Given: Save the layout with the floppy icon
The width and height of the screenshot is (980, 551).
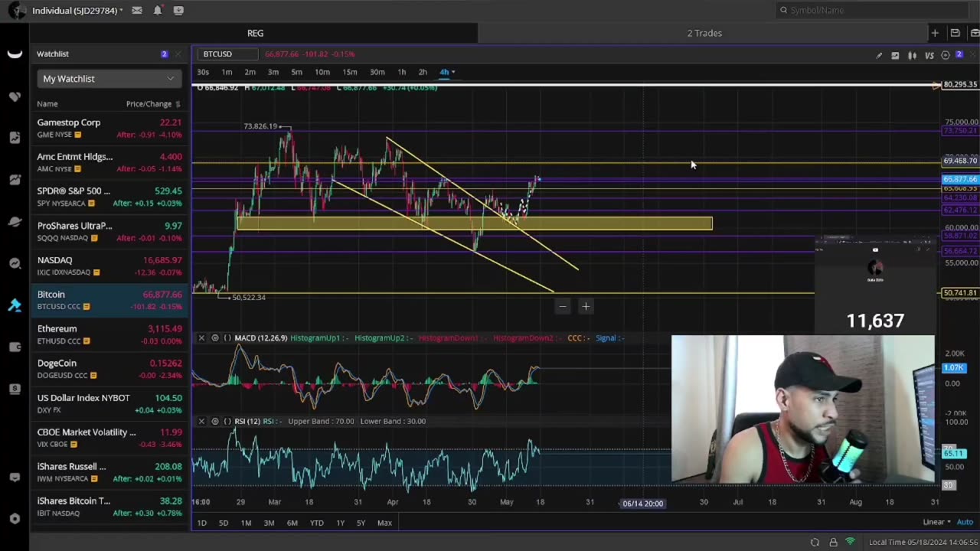Looking at the screenshot, I should point(955,33).
